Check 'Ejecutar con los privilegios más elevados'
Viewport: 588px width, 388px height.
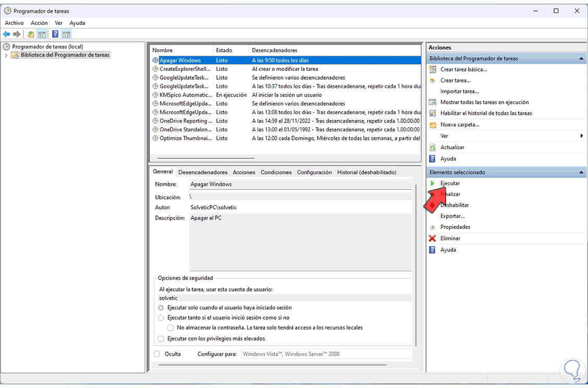(161, 338)
